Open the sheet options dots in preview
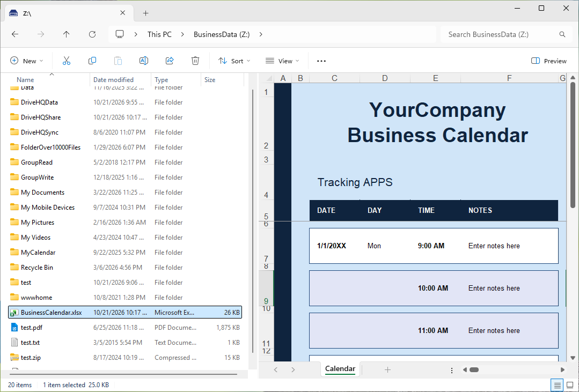Image resolution: width=579 pixels, height=392 pixels. click(452, 370)
